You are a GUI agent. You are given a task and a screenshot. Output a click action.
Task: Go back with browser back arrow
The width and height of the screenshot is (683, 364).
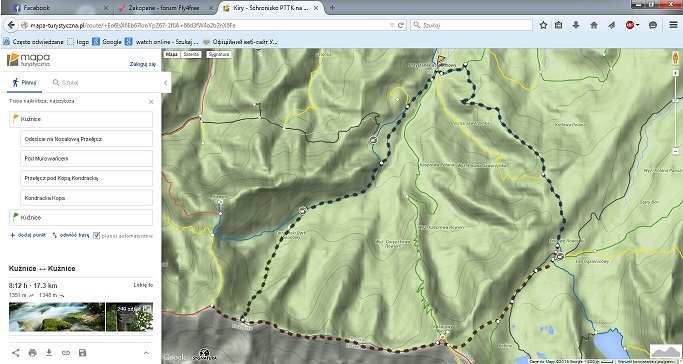tap(11, 25)
